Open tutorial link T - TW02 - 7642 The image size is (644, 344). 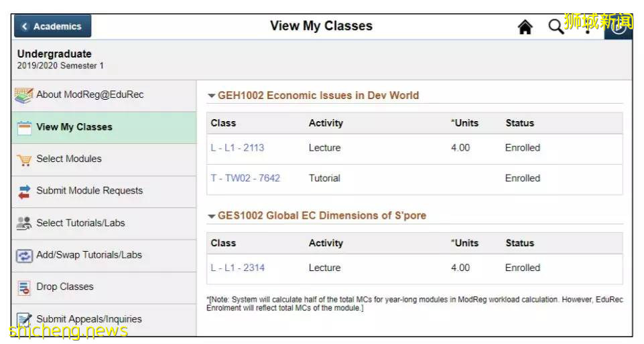[245, 178]
